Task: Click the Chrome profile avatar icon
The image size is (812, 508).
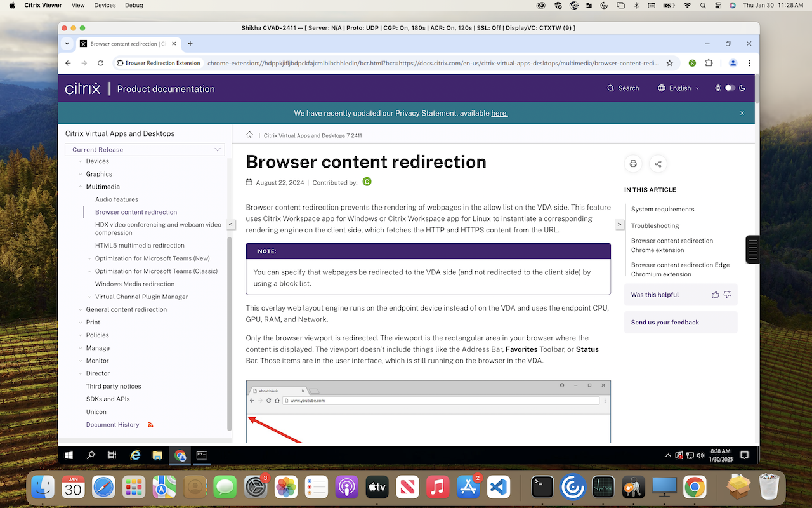Action: (733, 63)
